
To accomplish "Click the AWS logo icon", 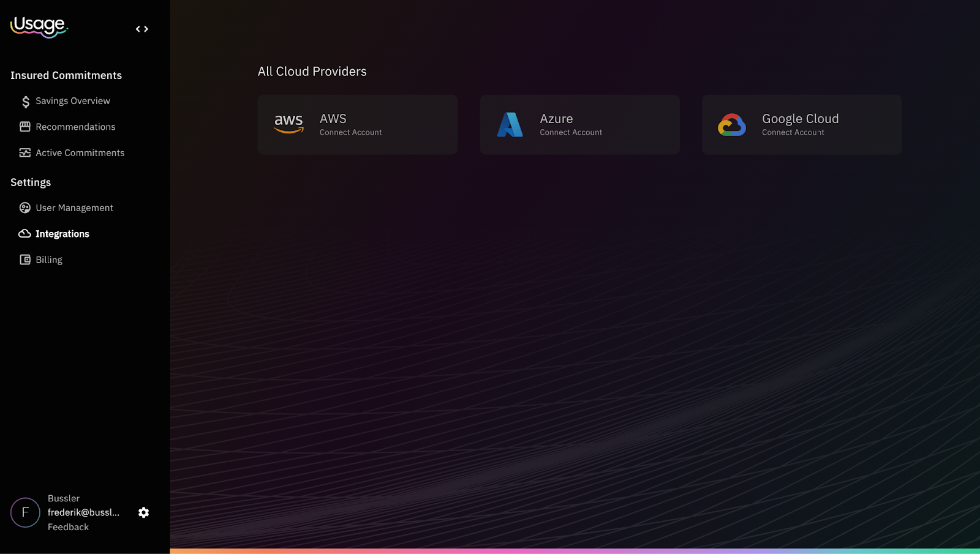I will click(288, 124).
